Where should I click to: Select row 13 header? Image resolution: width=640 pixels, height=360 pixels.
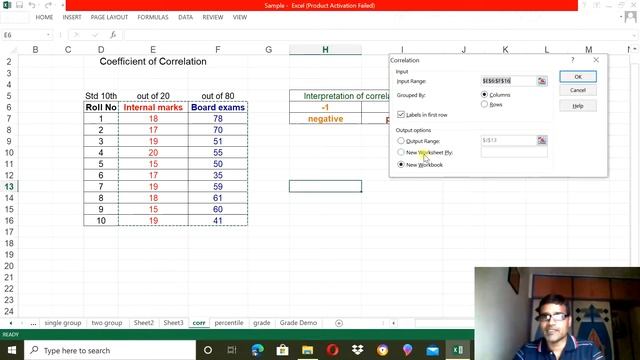point(9,187)
